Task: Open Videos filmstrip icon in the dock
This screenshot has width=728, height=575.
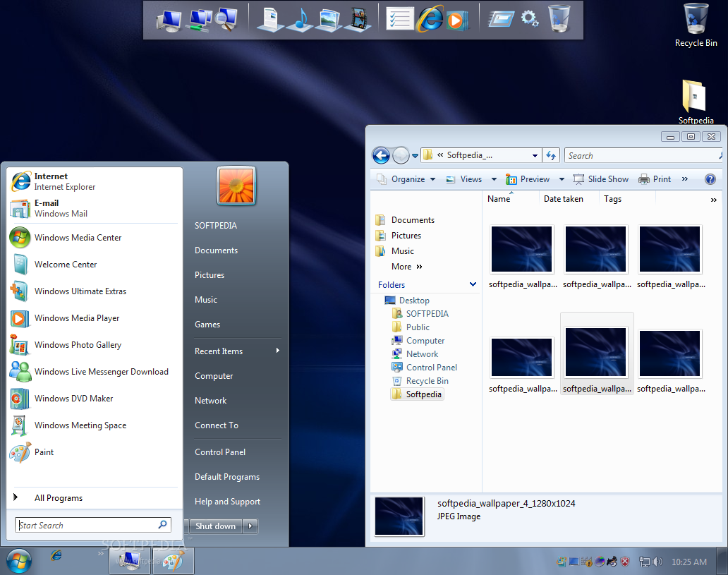Action: (x=358, y=20)
